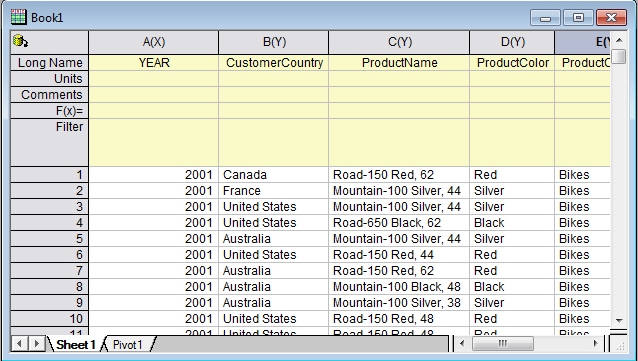Click the 2001 year cell in row 7
The image size is (638, 361).
pos(153,271)
